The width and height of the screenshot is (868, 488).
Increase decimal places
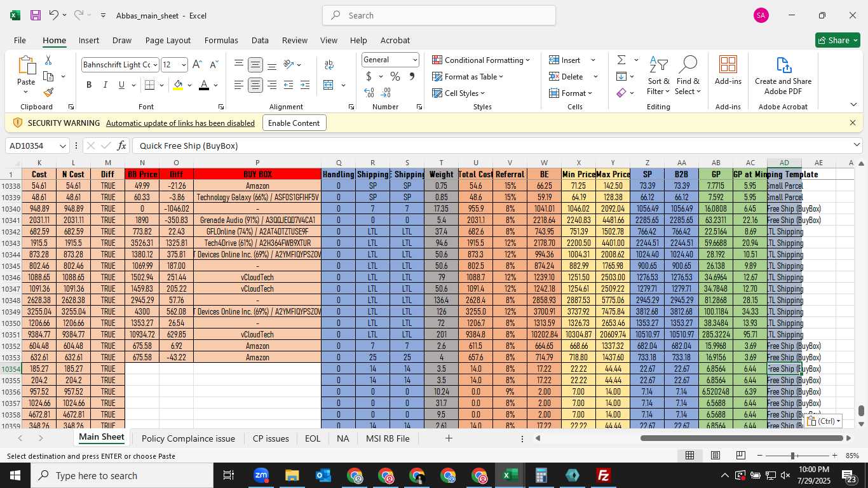click(x=369, y=93)
